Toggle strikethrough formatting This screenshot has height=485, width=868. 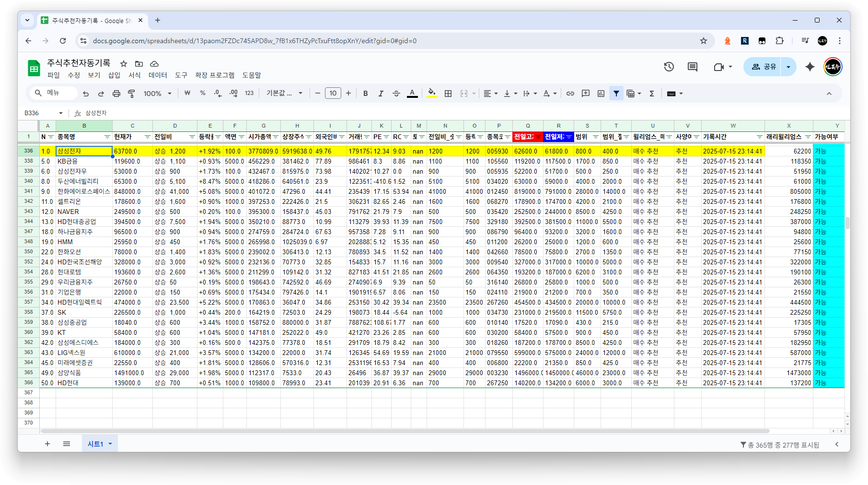click(396, 94)
